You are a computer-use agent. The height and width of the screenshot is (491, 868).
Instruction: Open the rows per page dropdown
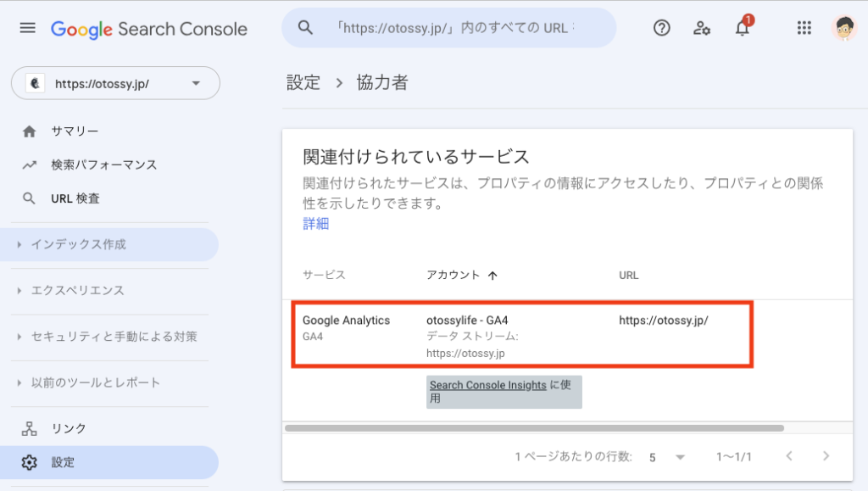click(667, 457)
